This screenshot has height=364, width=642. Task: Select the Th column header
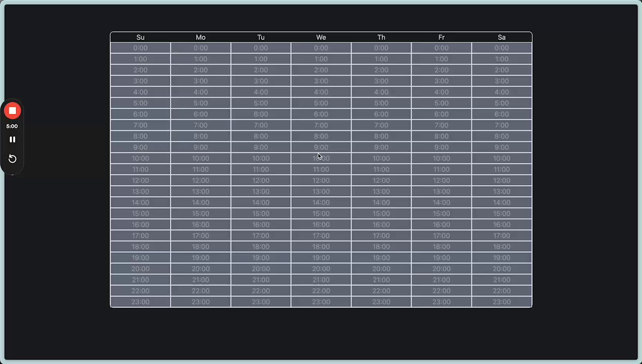pos(381,37)
